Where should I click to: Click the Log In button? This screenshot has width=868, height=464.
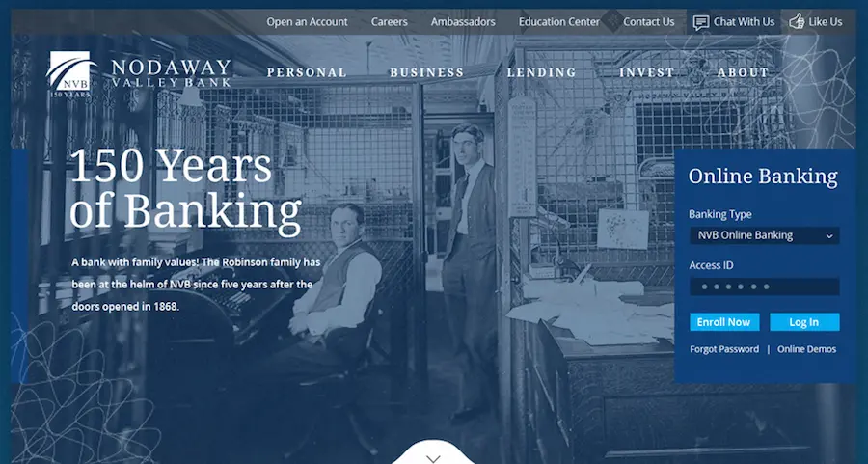click(x=804, y=322)
